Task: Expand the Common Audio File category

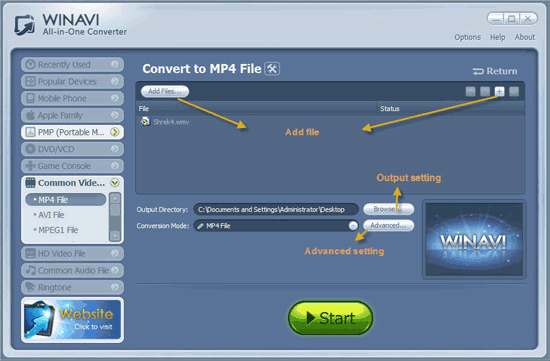Action: 72,270
